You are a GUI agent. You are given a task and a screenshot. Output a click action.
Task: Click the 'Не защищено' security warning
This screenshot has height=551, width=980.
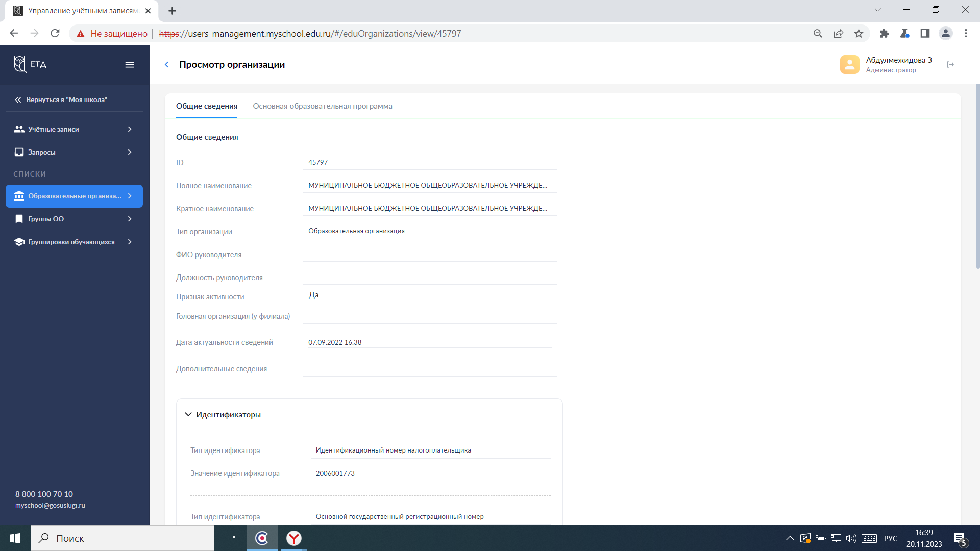tap(112, 34)
